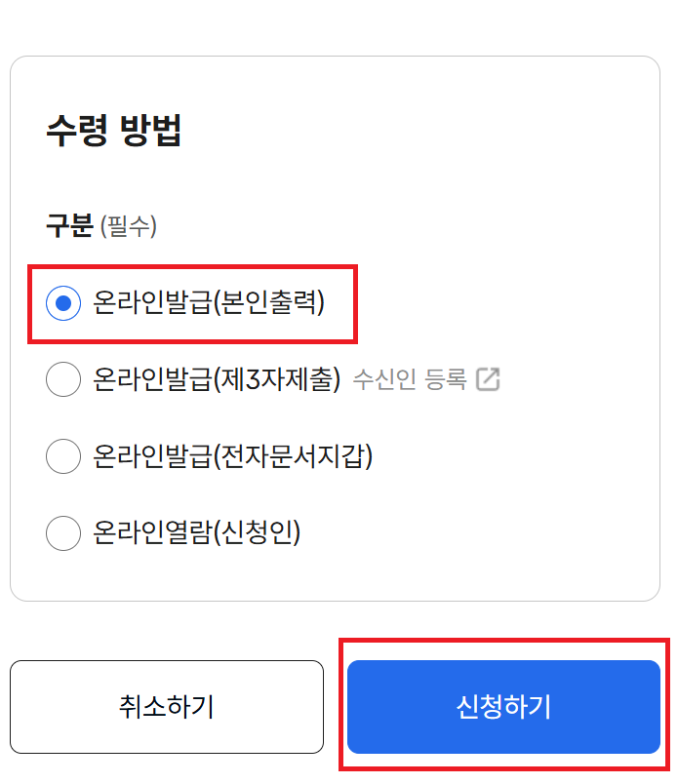Choose 온라인발급(제3자제출) as the receipt method
Image resolution: width=678 pixels, height=784 pixels.
tap(62, 379)
